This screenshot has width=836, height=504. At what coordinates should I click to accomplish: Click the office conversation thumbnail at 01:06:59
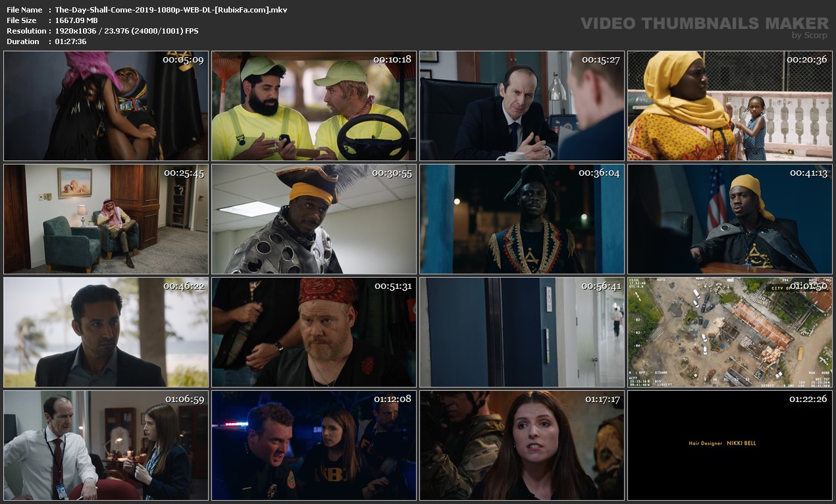tap(106, 445)
